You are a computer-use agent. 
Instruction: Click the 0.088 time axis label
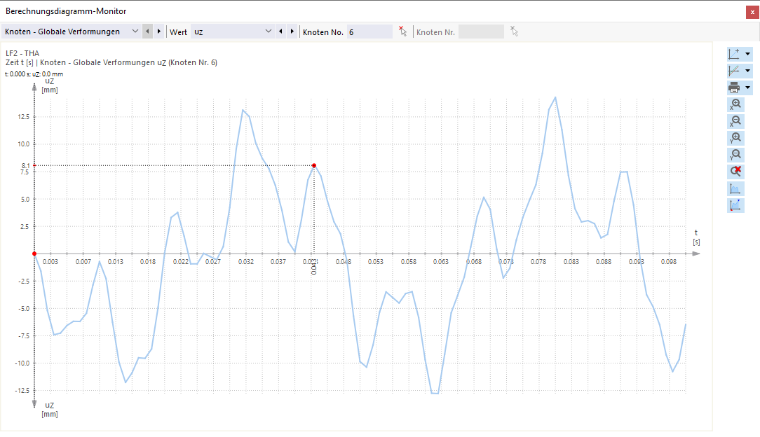tap(603, 262)
